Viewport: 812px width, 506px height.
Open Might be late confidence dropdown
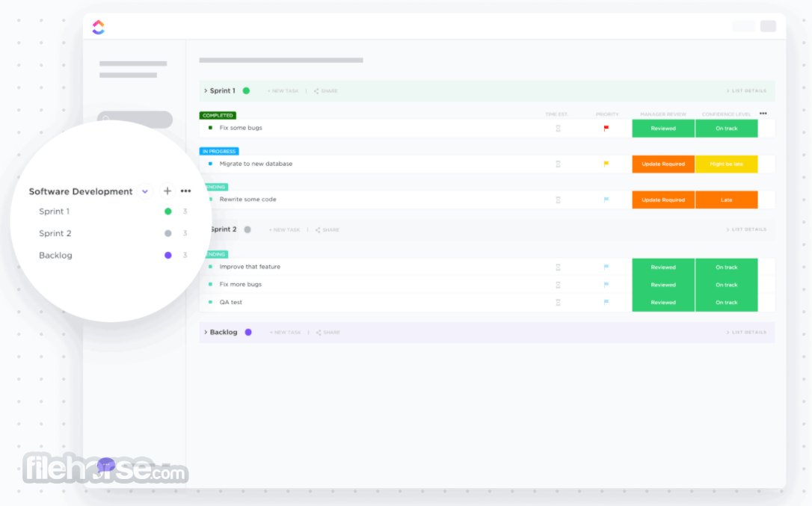point(727,164)
